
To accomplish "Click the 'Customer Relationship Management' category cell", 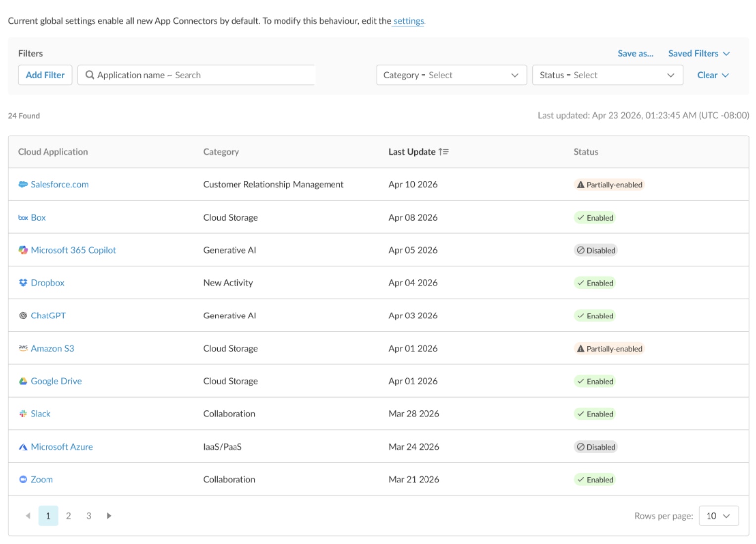I will (x=273, y=184).
